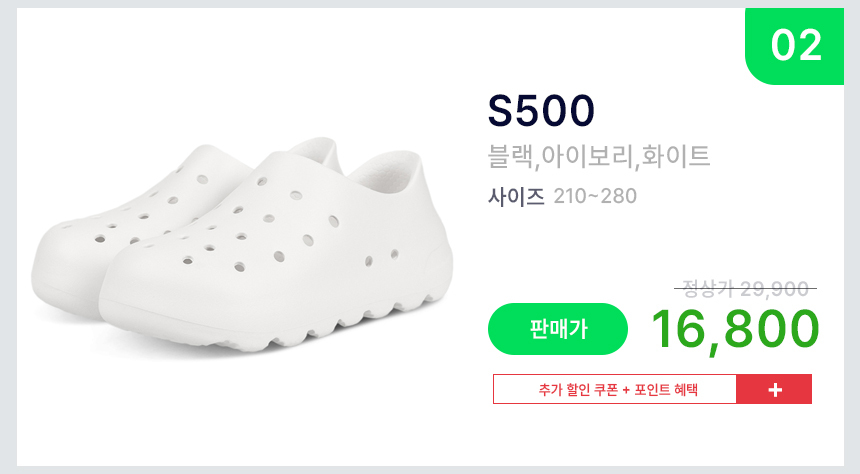This screenshot has width=860, height=474.
Task: Select the 210~280 size range text
Action: pyautogui.click(x=595, y=196)
